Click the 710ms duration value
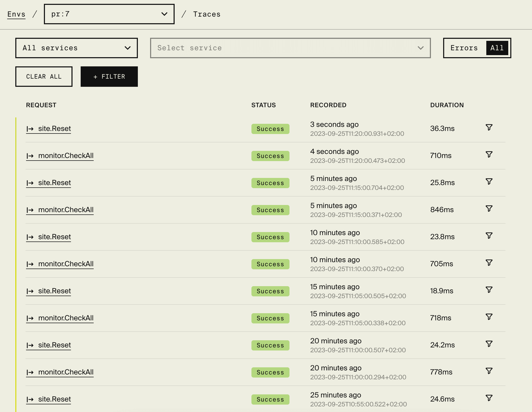 pos(441,156)
